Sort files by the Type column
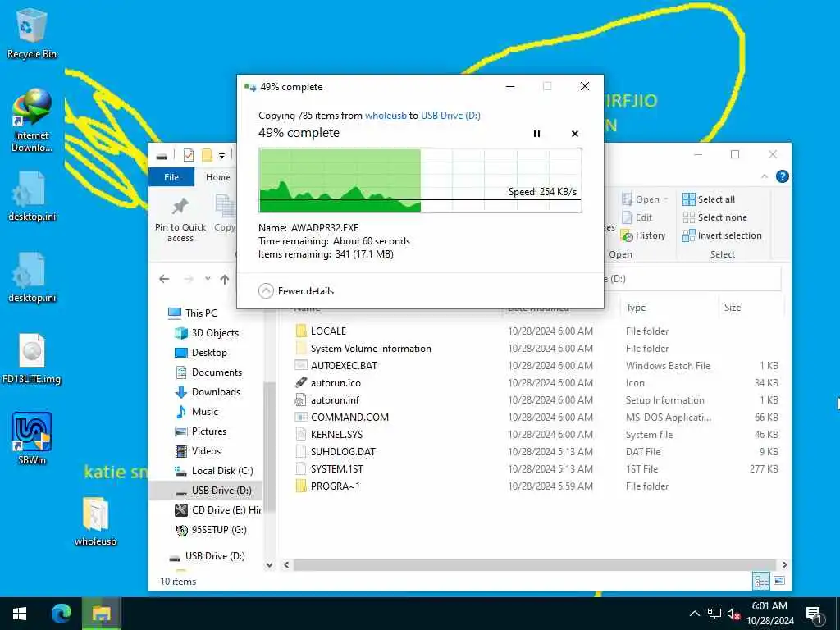The height and width of the screenshot is (630, 840). [636, 308]
